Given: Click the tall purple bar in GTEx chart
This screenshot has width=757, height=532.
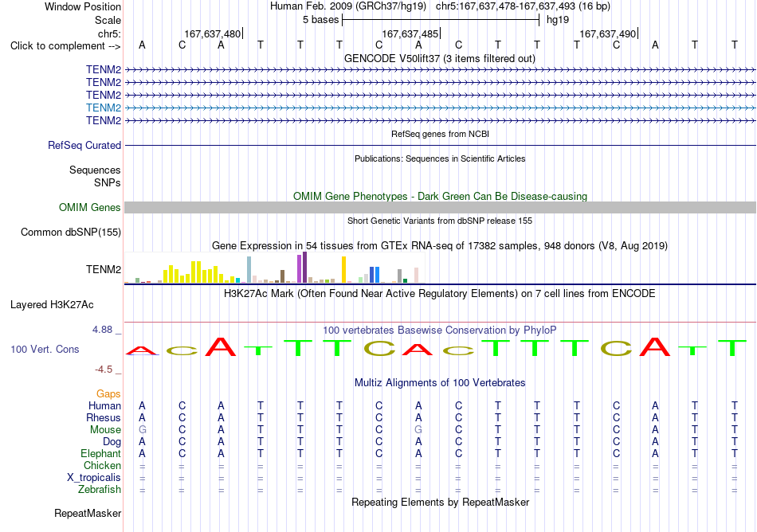Looking at the screenshot, I should tap(304, 268).
